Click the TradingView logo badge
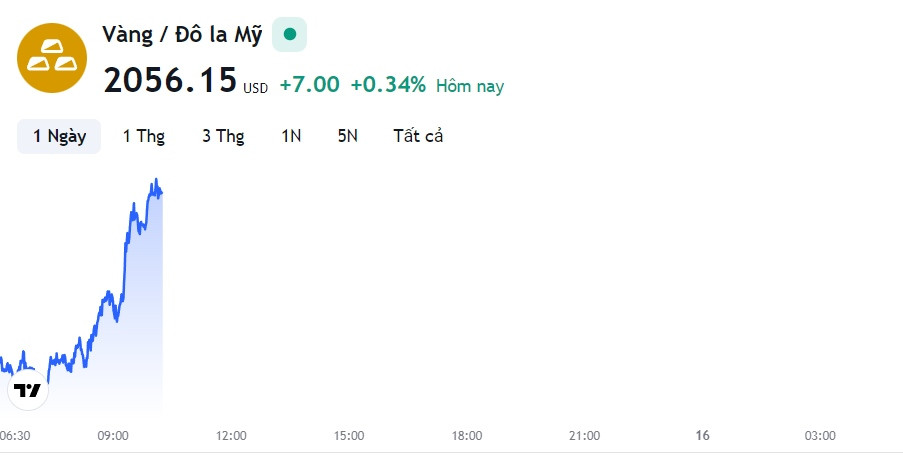Image resolution: width=903 pixels, height=455 pixels. click(28, 390)
